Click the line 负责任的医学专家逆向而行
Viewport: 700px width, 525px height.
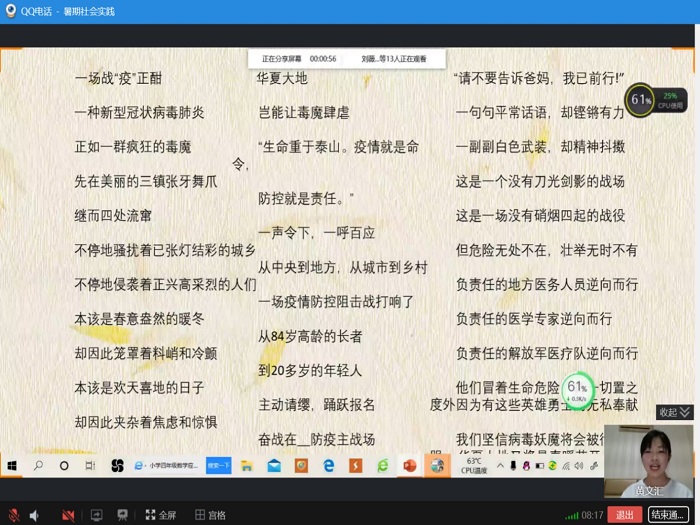coord(533,319)
